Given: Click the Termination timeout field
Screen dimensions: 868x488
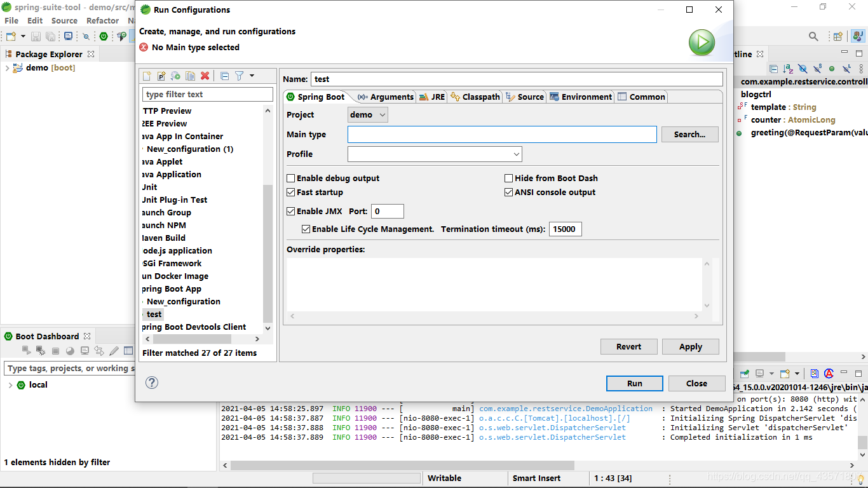Looking at the screenshot, I should [x=565, y=229].
